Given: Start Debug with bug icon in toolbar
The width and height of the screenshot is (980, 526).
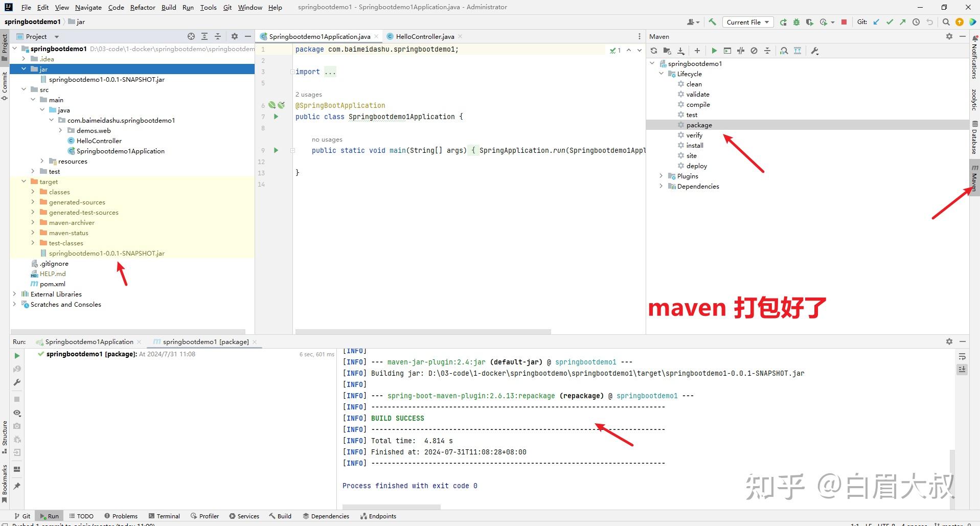Looking at the screenshot, I should pyautogui.click(x=795, y=22).
